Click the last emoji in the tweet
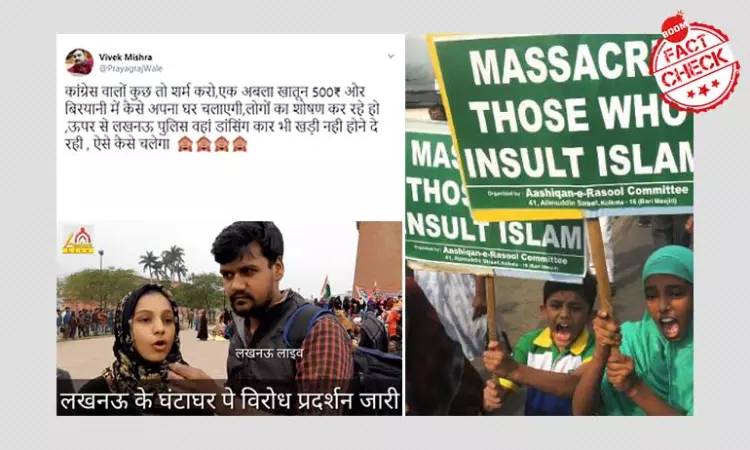Image resolution: width=750 pixels, height=450 pixels. click(240, 144)
